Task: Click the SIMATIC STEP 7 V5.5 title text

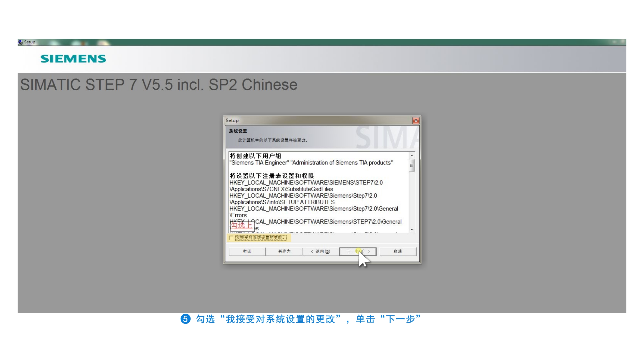Action: [x=159, y=85]
